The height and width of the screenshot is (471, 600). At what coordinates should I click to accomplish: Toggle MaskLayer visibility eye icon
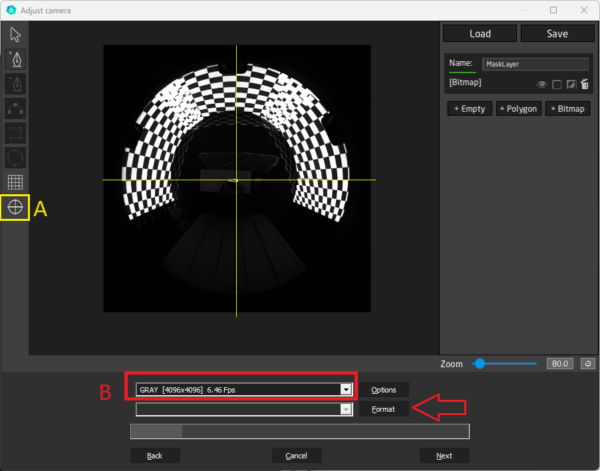pos(542,85)
